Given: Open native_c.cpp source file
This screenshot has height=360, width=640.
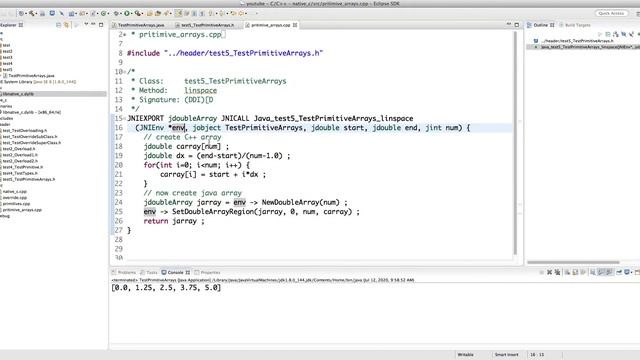Looking at the screenshot, I should click(x=14, y=191).
